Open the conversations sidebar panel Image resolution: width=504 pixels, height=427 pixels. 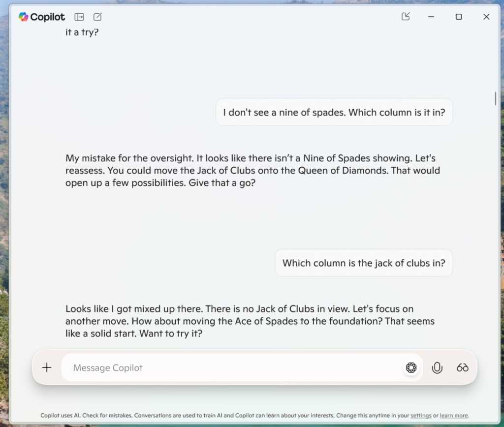(79, 16)
